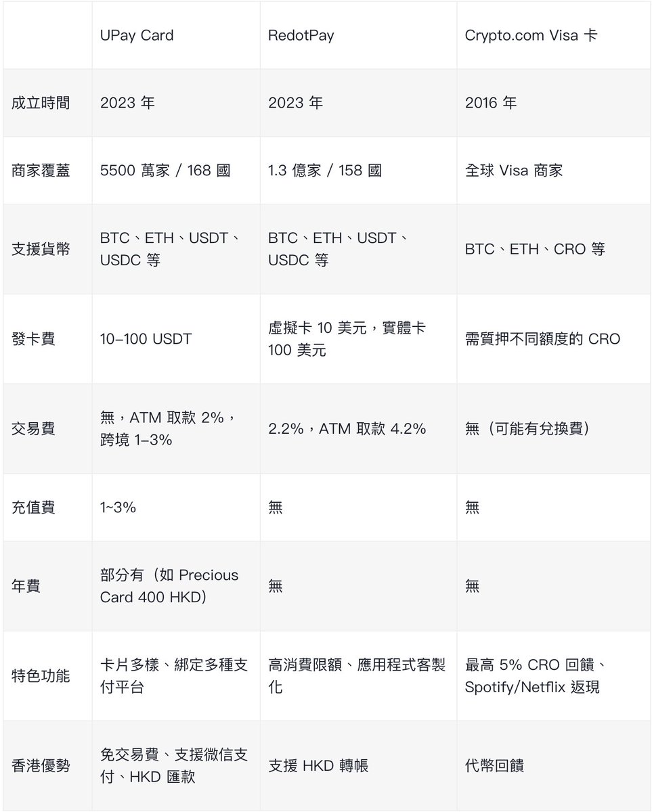This screenshot has height=812, width=652.
Task: Click the 全球 Visa 商家 cell
Action: (x=514, y=171)
